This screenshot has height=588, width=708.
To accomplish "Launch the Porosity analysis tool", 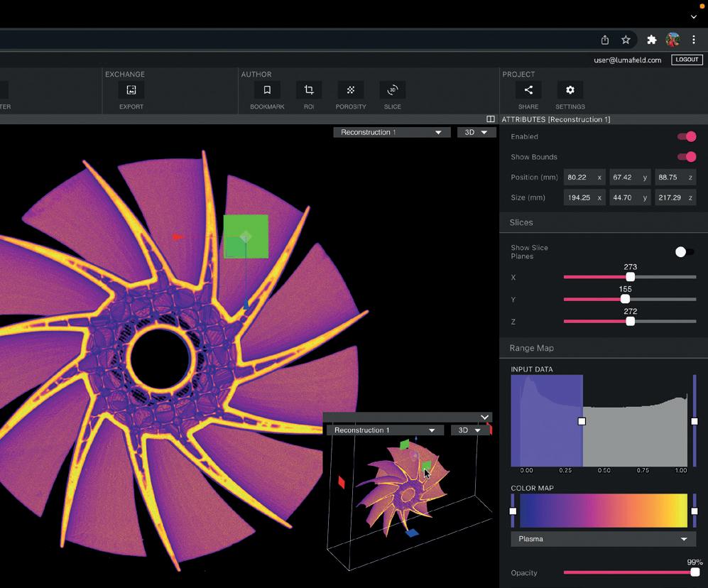I will pyautogui.click(x=350, y=90).
